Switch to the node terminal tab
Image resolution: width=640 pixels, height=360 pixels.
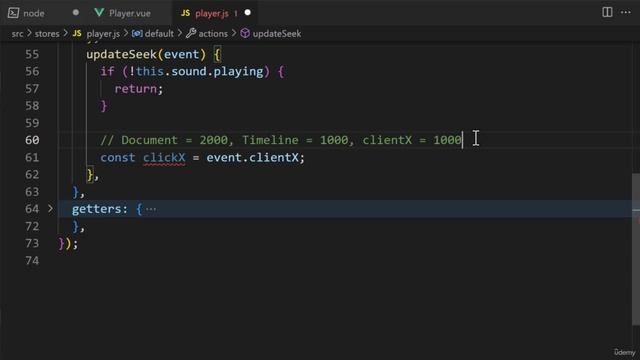[x=33, y=13]
